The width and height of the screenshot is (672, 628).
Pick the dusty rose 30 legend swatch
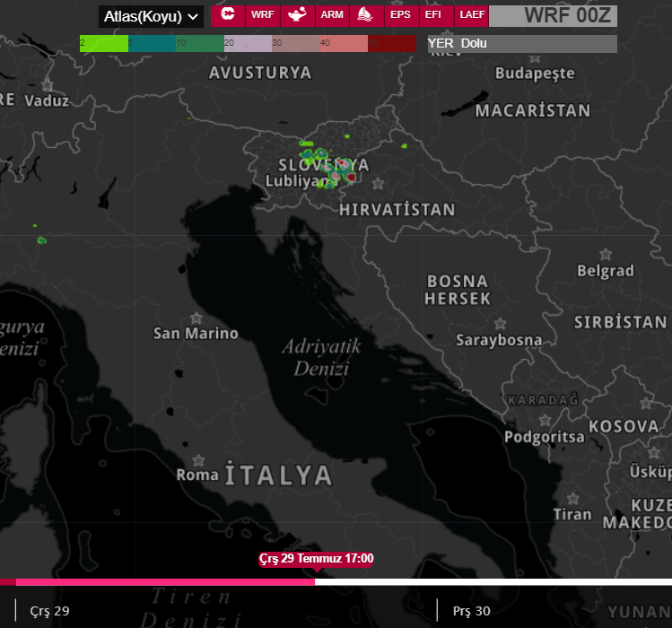[296, 44]
